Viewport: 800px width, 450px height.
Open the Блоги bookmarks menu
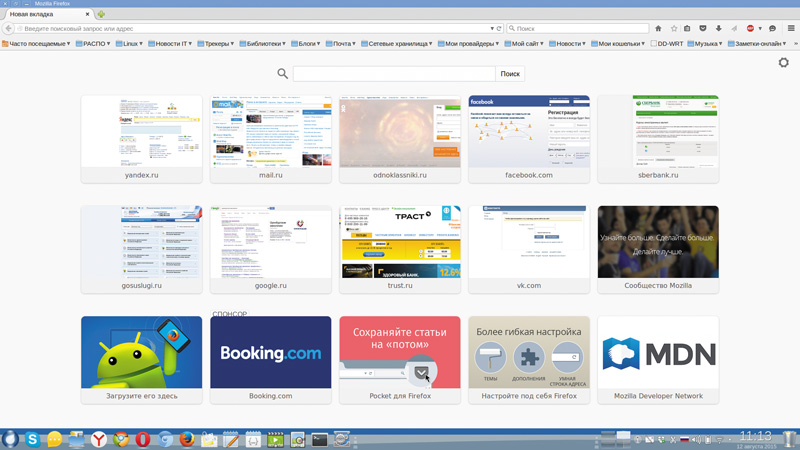coord(306,44)
